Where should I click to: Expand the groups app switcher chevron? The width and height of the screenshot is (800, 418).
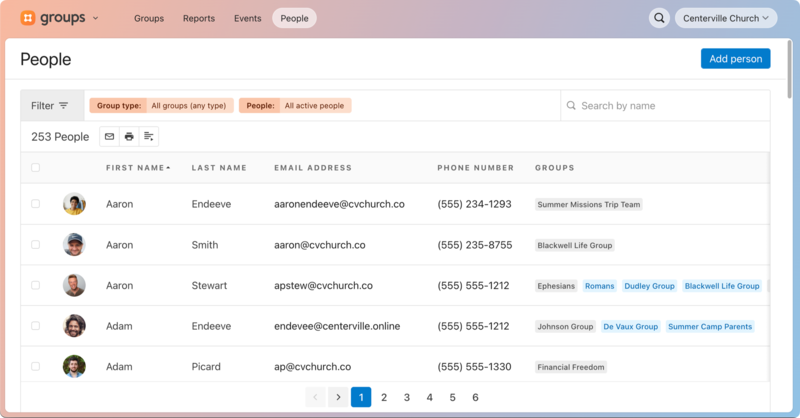coord(95,18)
